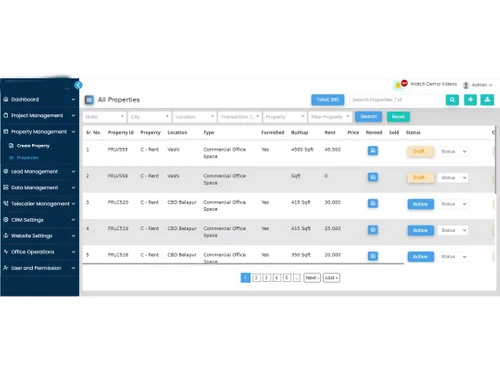Click the green magnifier search icon
500x375 pixels.
(x=452, y=100)
